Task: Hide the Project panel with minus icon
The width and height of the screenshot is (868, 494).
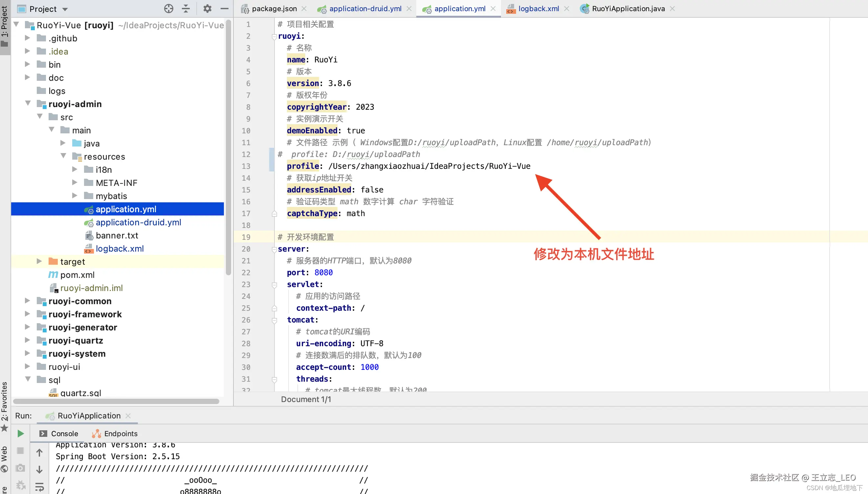Action: click(225, 9)
